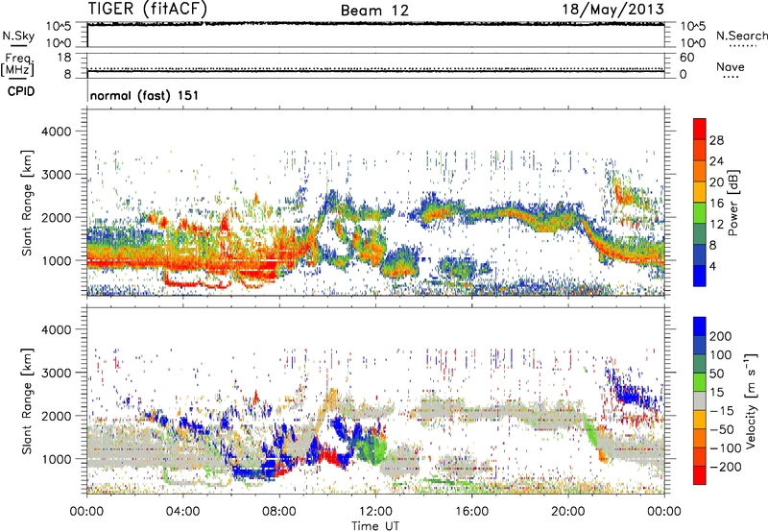The image size is (768, 532).
Task: Pick the bright blue top of velocity colorbar
Action: point(700,326)
